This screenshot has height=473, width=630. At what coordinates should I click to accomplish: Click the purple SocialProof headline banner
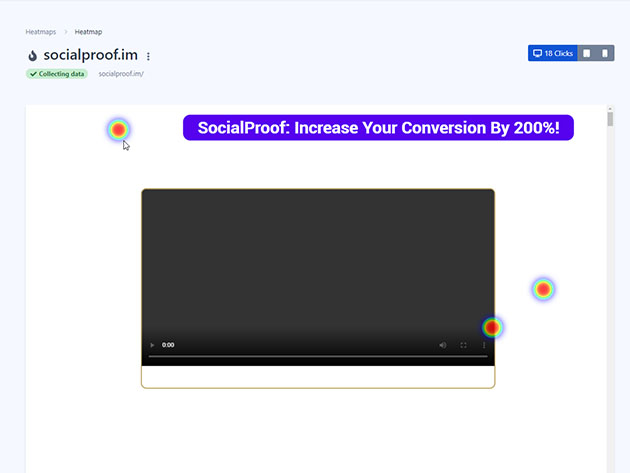pos(378,128)
